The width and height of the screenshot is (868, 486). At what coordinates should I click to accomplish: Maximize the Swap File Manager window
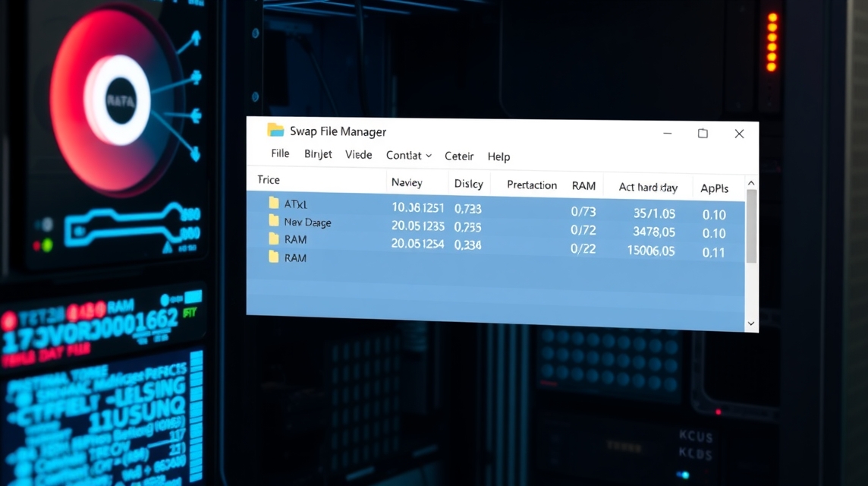point(703,134)
